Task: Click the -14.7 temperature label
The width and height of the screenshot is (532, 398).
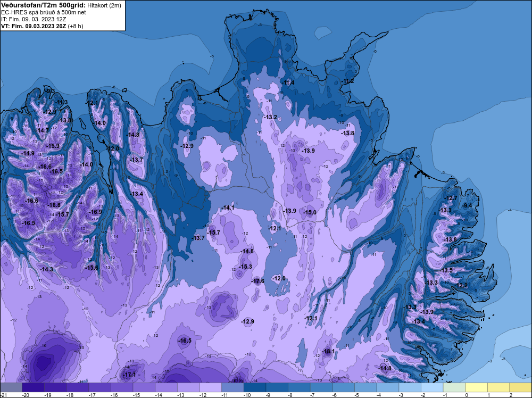Action: pyautogui.click(x=43, y=130)
